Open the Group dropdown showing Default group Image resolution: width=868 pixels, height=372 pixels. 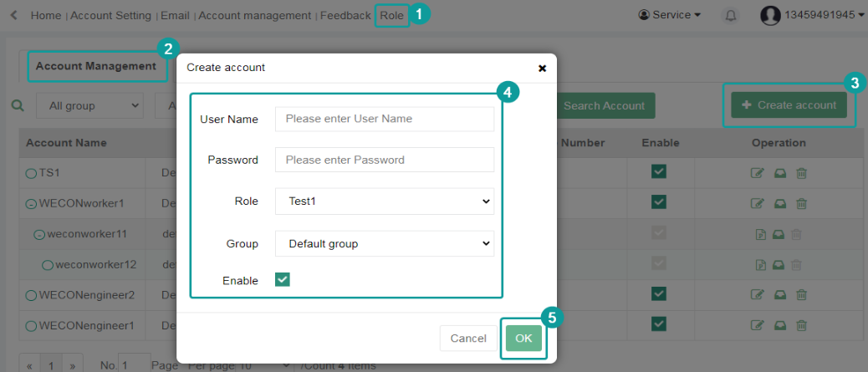(x=385, y=243)
